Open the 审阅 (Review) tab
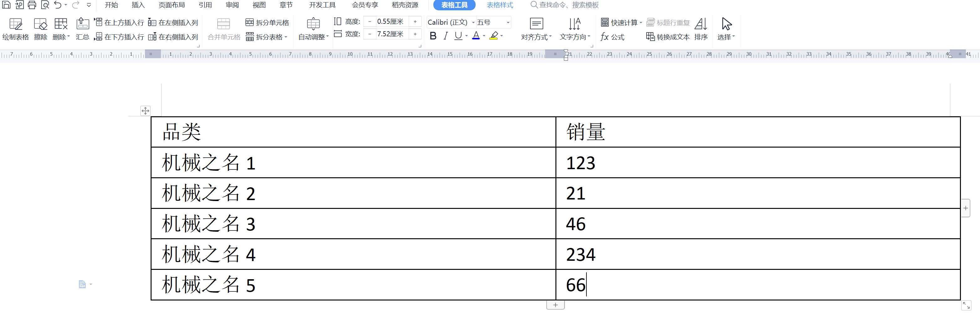The width and height of the screenshot is (980, 328). (232, 5)
